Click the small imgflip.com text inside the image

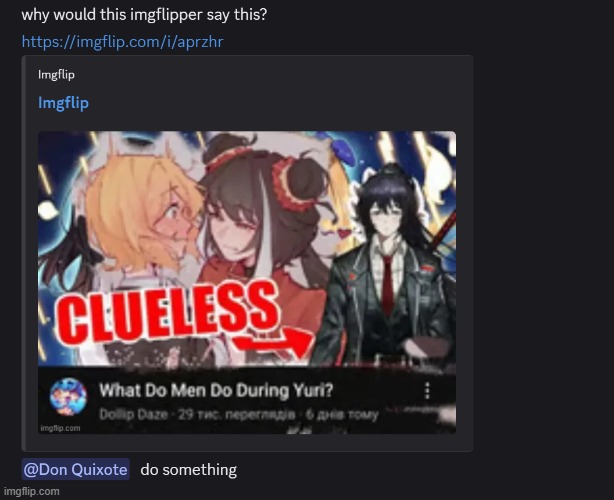click(60, 428)
